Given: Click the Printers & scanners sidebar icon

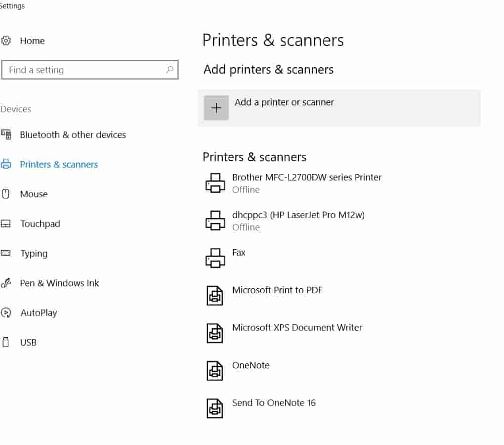Looking at the screenshot, I should pos(6,164).
